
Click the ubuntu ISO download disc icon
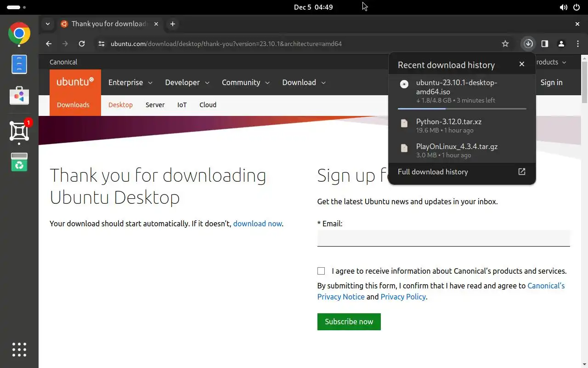click(404, 84)
